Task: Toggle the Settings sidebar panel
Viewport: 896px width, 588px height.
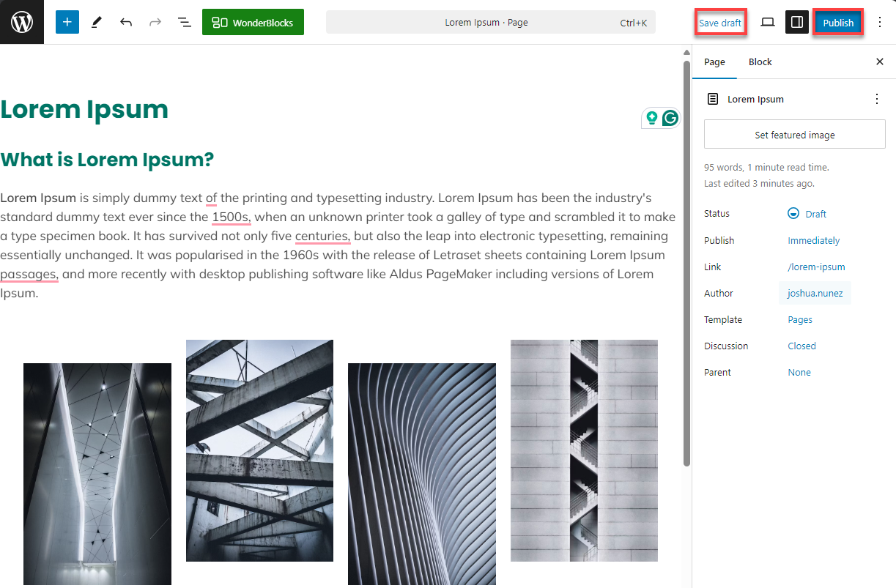Action: tap(796, 22)
